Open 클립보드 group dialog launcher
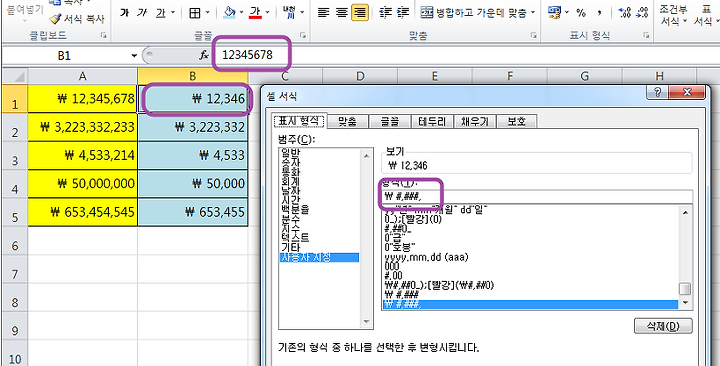This screenshot has height=366, width=720. click(104, 35)
